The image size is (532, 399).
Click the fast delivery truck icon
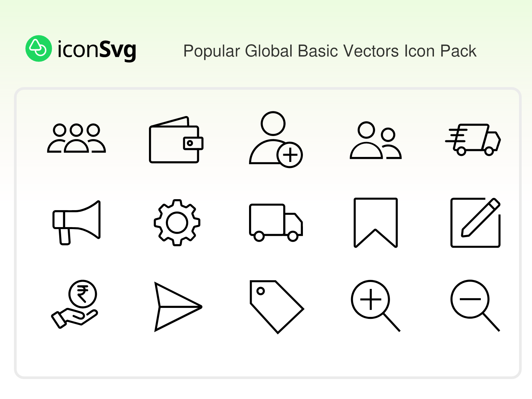point(473,140)
